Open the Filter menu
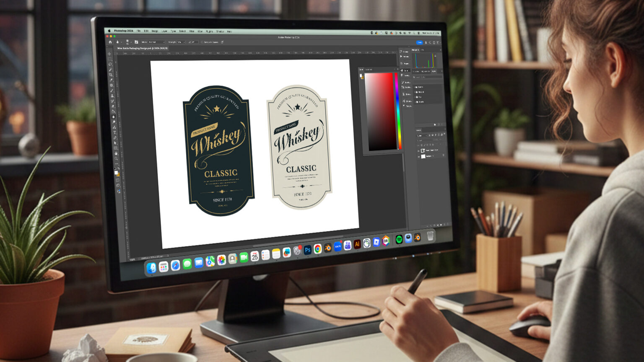The width and height of the screenshot is (644, 362). 192,31
